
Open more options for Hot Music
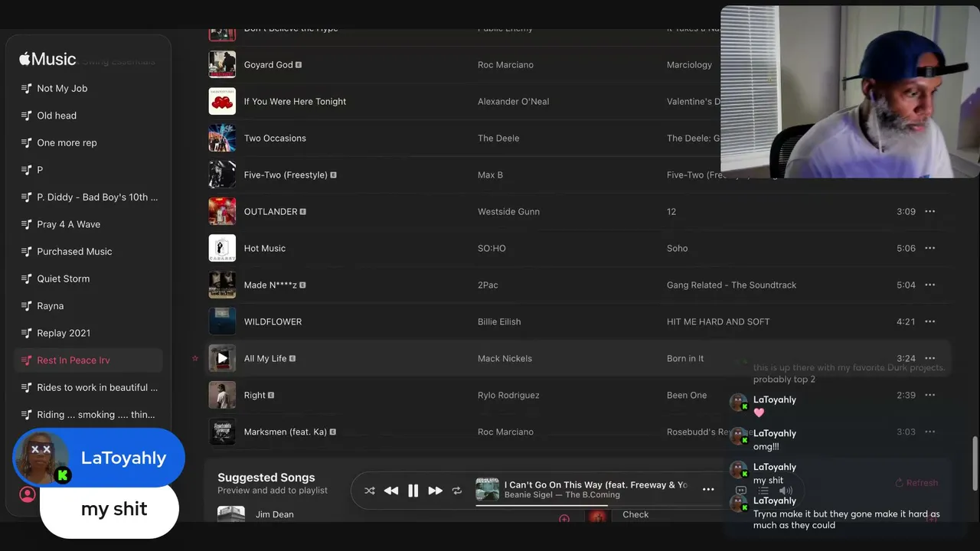pos(930,248)
